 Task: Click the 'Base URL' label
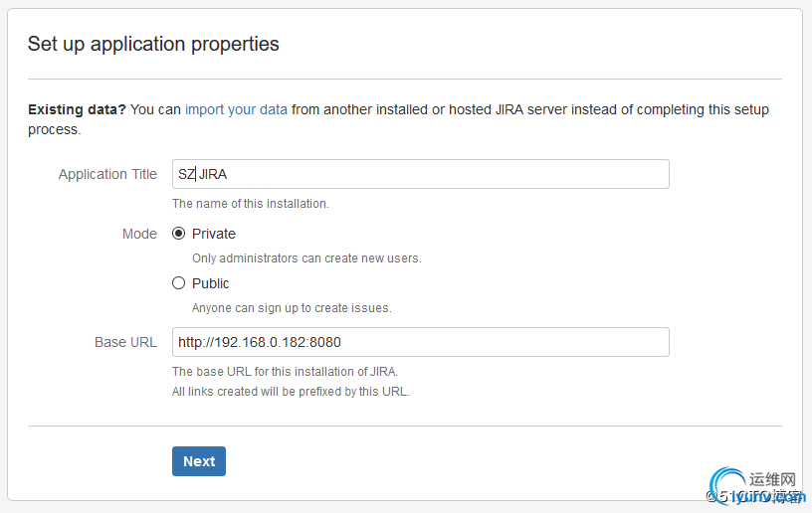[x=125, y=342]
